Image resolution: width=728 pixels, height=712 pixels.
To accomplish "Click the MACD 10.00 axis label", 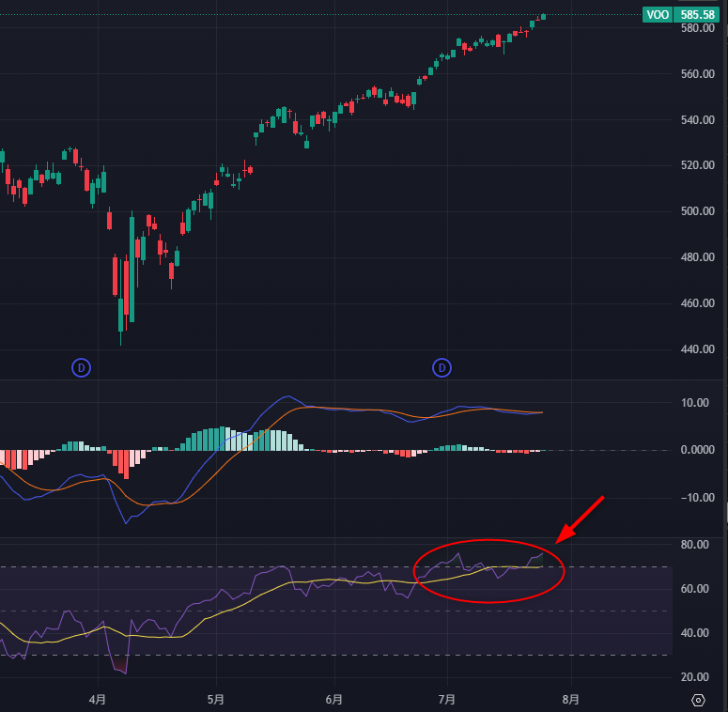I will [x=694, y=402].
